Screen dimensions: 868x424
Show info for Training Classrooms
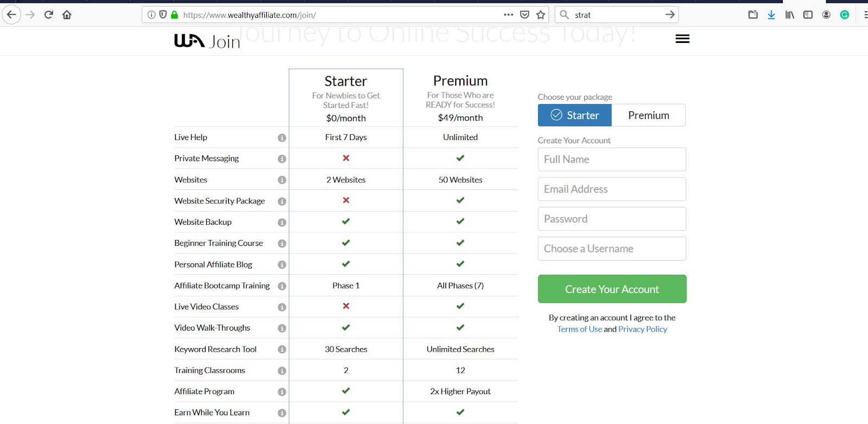pos(282,371)
